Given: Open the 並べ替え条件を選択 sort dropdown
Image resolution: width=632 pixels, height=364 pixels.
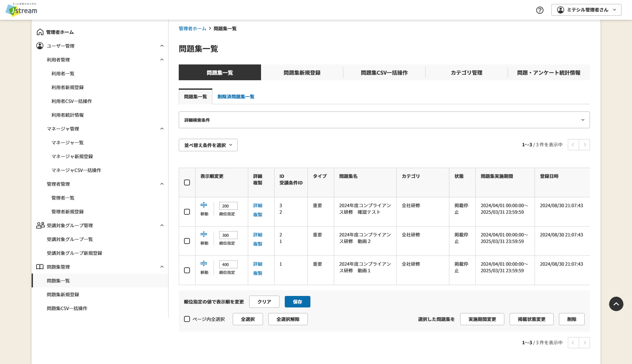Looking at the screenshot, I should pyautogui.click(x=208, y=145).
